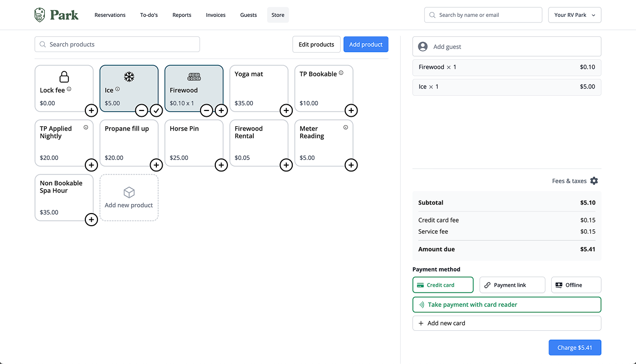Expand Your RV Park dropdown
636x364 pixels.
click(574, 15)
